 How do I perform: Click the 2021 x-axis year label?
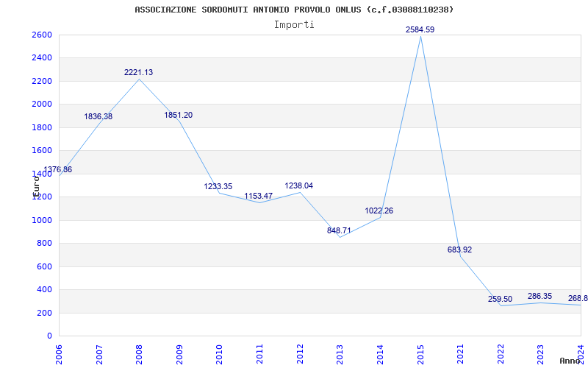point(460,352)
